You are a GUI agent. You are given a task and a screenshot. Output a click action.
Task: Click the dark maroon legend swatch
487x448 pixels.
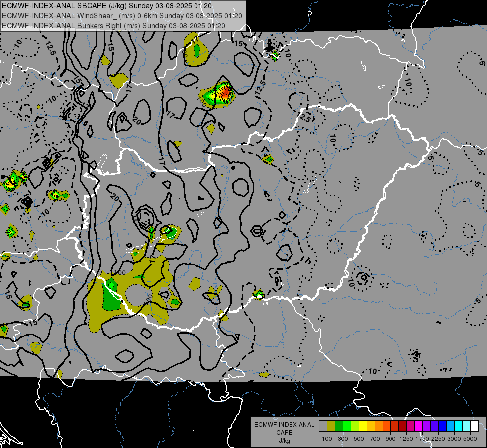[x=403, y=426]
